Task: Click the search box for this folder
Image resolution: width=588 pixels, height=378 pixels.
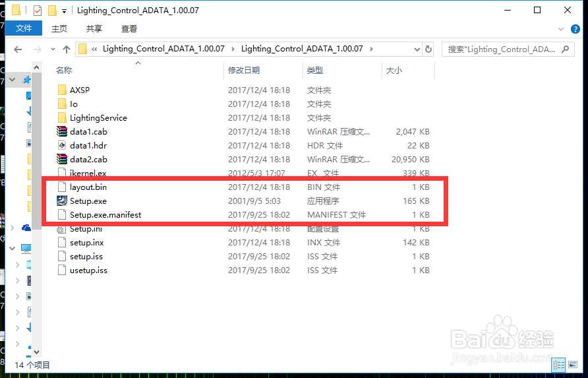Action: (508, 49)
